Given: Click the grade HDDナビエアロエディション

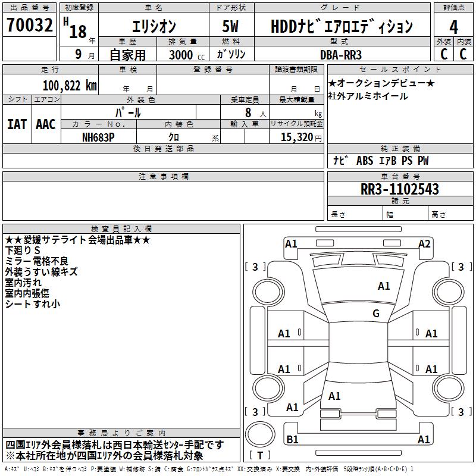Looking at the screenshot, I should click(x=342, y=26).
